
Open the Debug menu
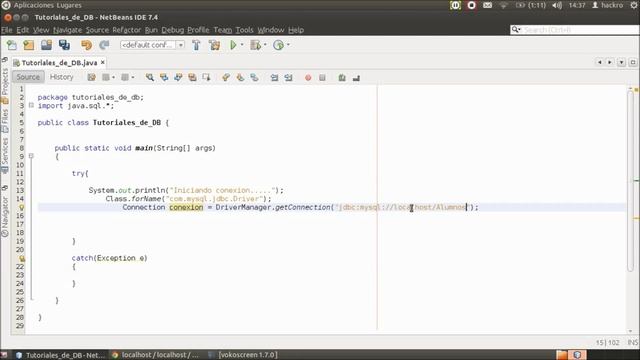[173, 30]
